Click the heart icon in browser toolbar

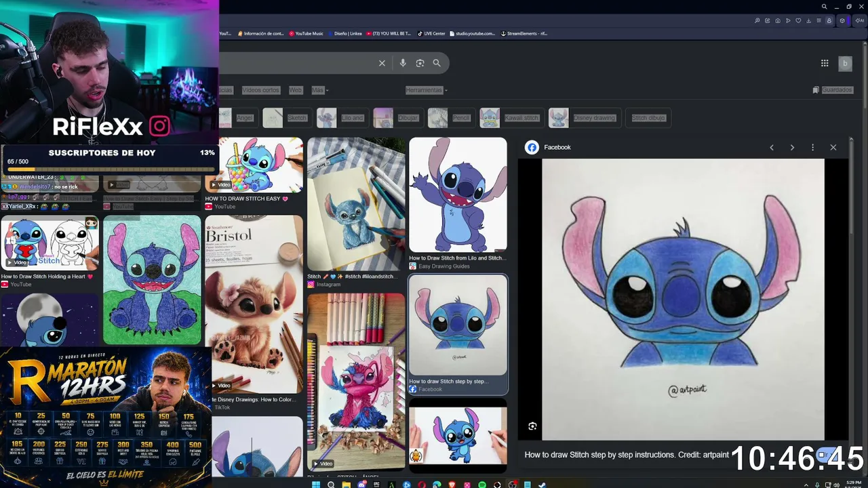point(798,20)
